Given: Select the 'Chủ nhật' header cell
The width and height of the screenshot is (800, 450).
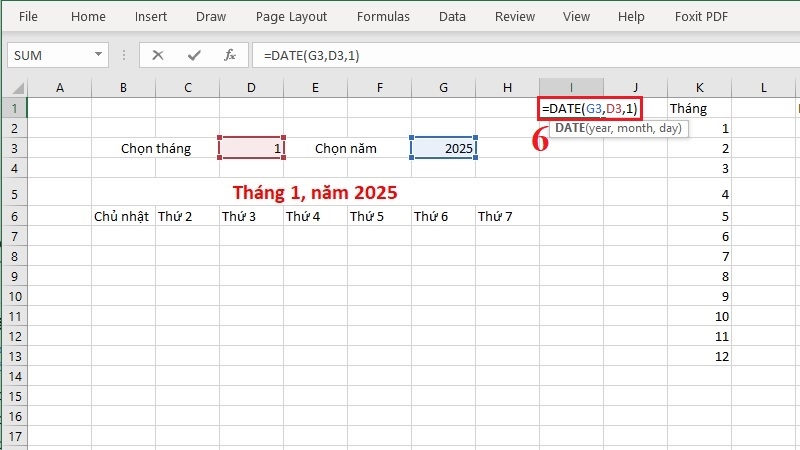Looking at the screenshot, I should [123, 216].
